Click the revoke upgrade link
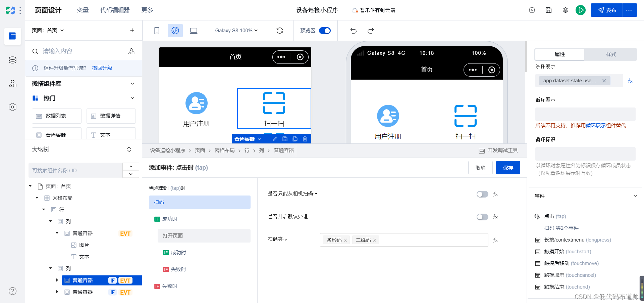Viewport: 644px width, 303px height. [x=102, y=68]
